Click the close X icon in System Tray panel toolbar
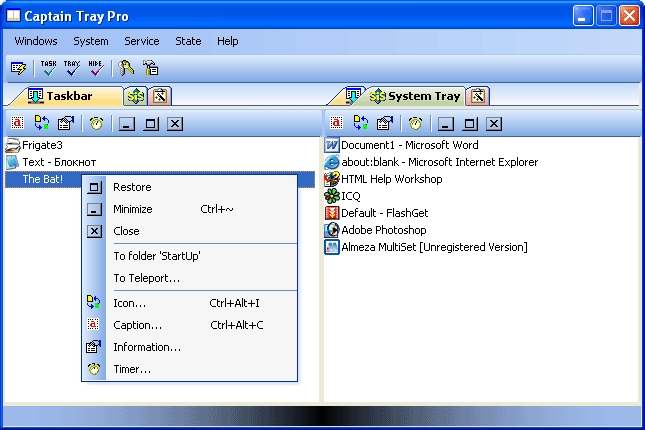 point(493,124)
